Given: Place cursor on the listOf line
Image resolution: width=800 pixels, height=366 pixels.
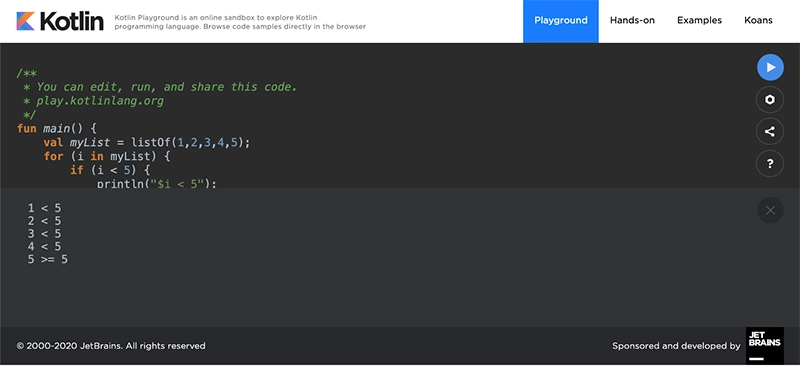Looking at the screenshot, I should (147, 142).
